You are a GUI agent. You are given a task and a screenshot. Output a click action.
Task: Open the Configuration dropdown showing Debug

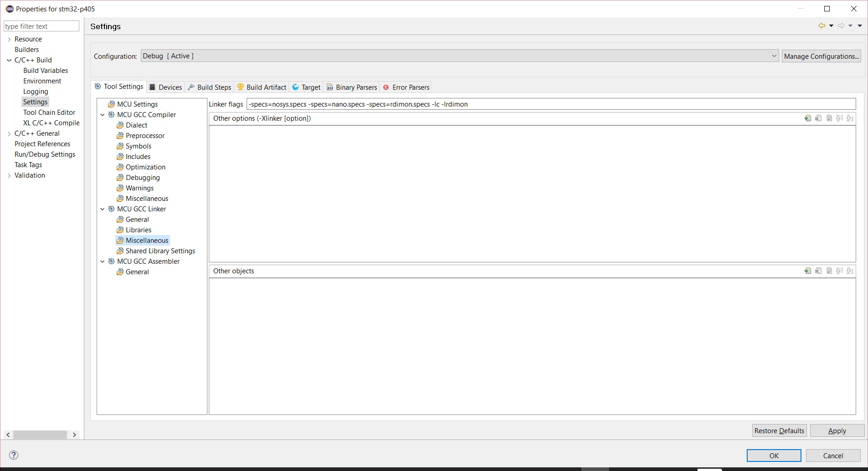[x=459, y=56]
